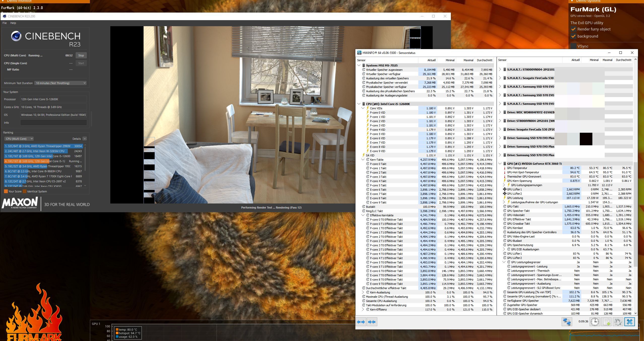The image size is (644, 341).
Task: Expand the Kern-Auslastung sensor row
Action: tap(363, 292)
